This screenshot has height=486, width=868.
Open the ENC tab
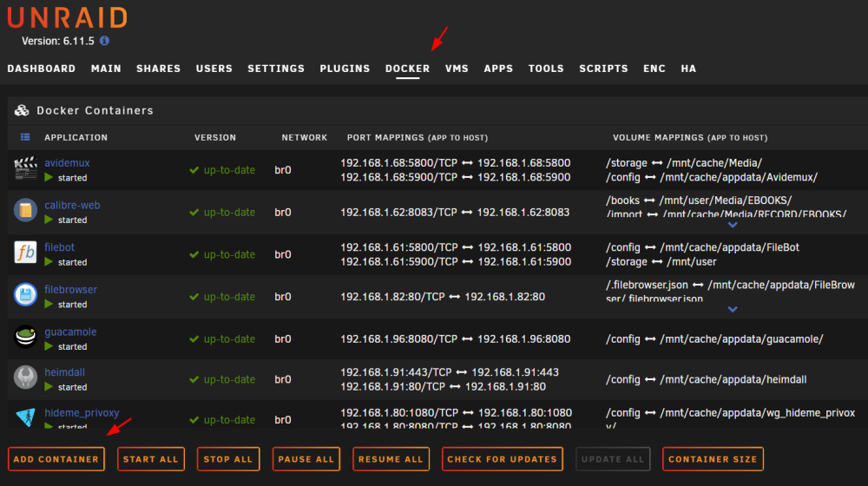pos(654,69)
